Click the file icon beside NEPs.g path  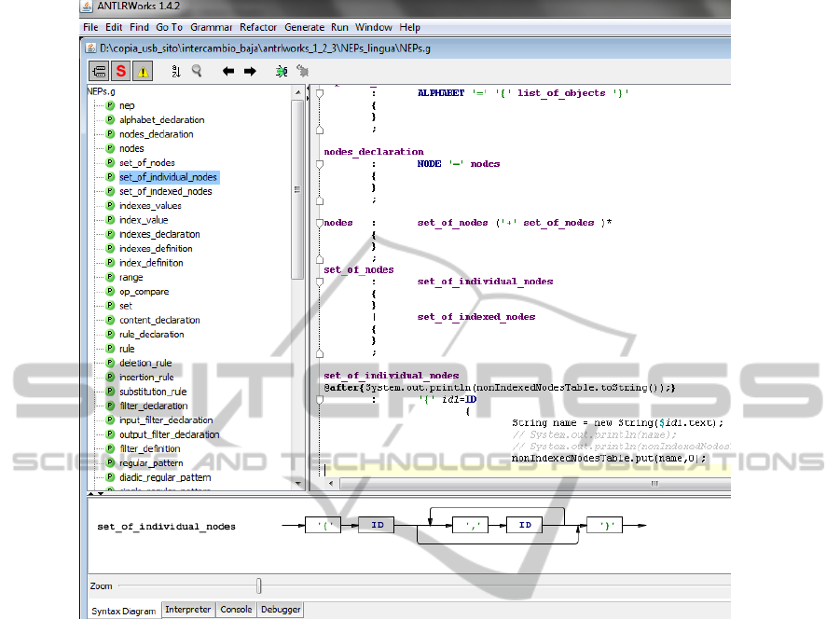click(x=91, y=47)
